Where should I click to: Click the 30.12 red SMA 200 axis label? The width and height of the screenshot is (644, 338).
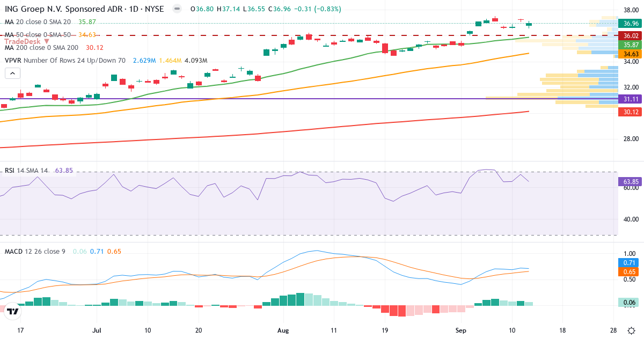[631, 112]
